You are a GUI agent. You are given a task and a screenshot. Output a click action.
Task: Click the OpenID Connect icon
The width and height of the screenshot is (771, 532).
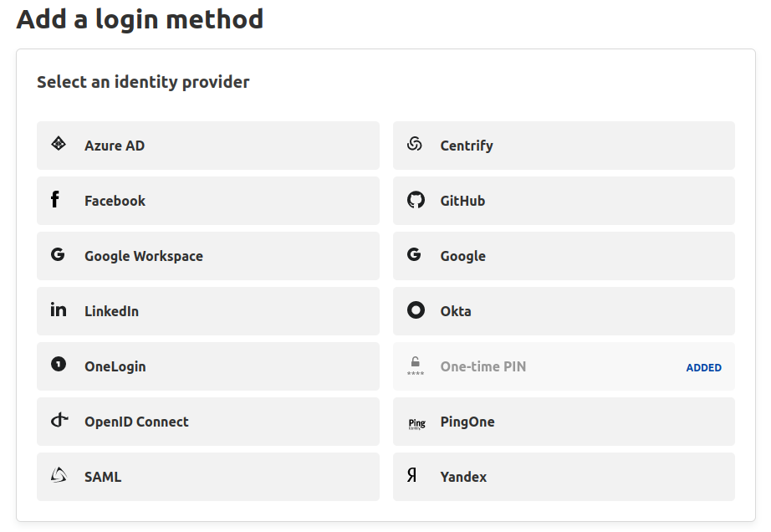coord(57,420)
